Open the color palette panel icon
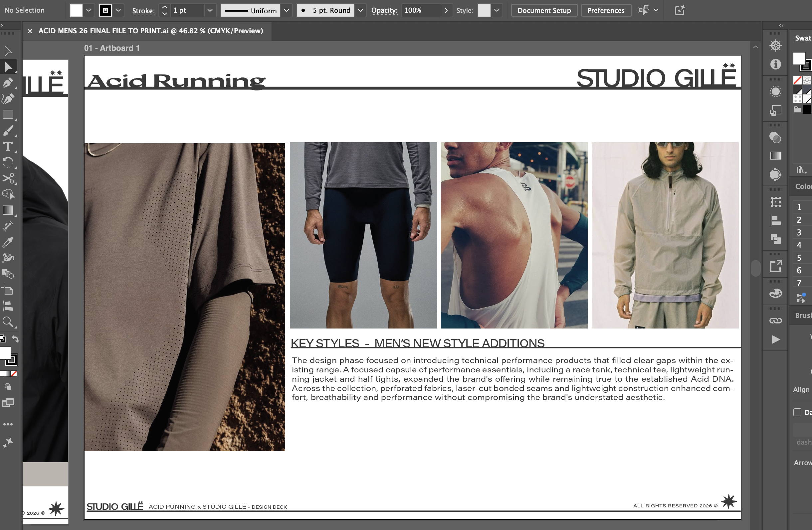The width and height of the screenshot is (812, 530). coord(775,294)
